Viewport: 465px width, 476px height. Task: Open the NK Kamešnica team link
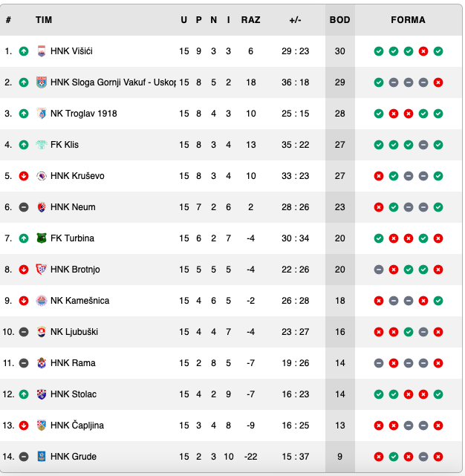80,301
